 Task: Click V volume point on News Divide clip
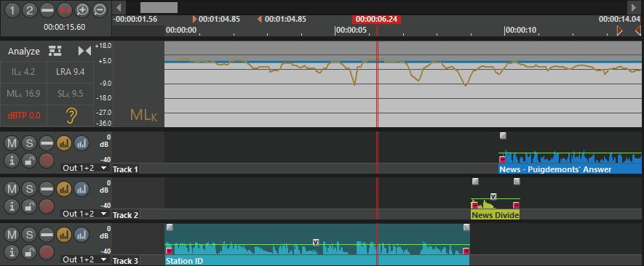[493, 197]
